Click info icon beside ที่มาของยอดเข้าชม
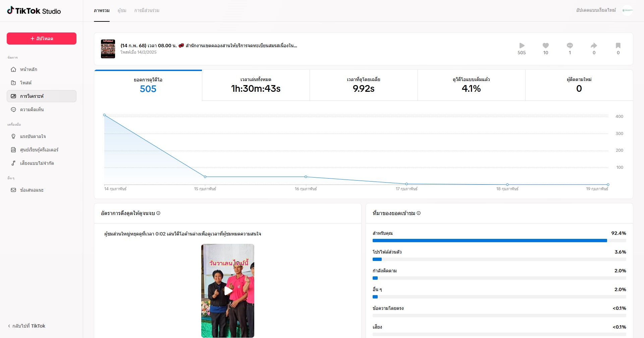Viewport: 644px width, 338px height. [419, 213]
